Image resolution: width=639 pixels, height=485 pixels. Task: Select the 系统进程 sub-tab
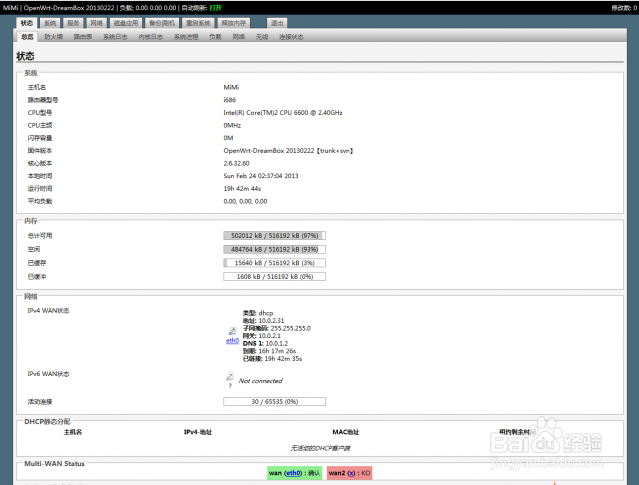186,37
